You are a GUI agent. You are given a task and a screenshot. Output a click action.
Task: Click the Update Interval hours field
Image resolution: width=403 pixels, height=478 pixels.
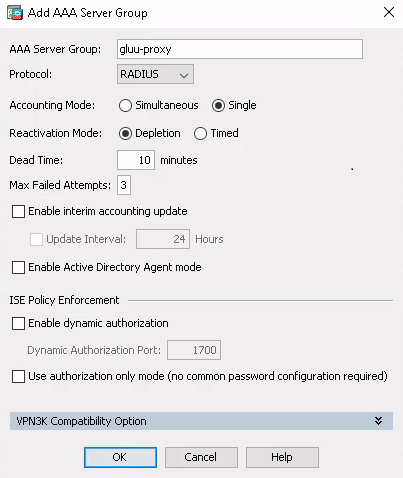pyautogui.click(x=163, y=239)
